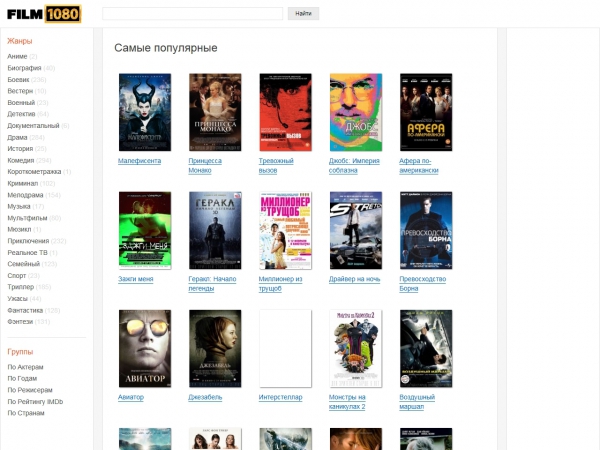
Task: Open the Спорт genre
Action: (x=16, y=276)
